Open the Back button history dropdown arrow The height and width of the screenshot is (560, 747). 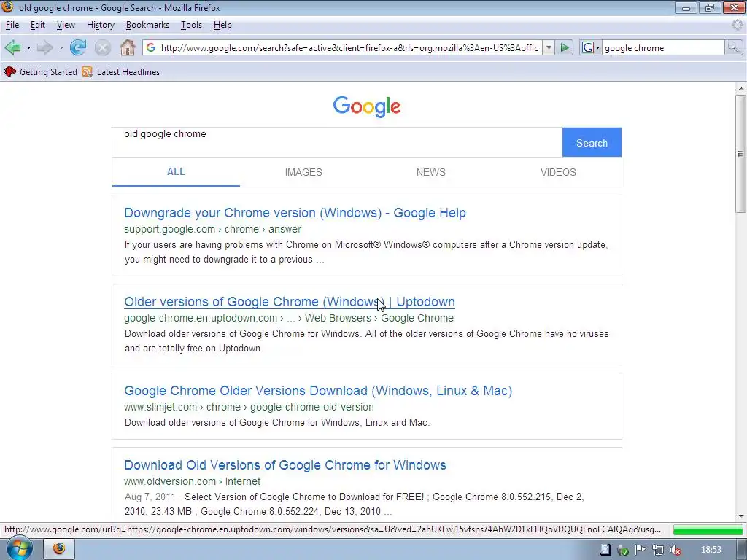click(28, 48)
